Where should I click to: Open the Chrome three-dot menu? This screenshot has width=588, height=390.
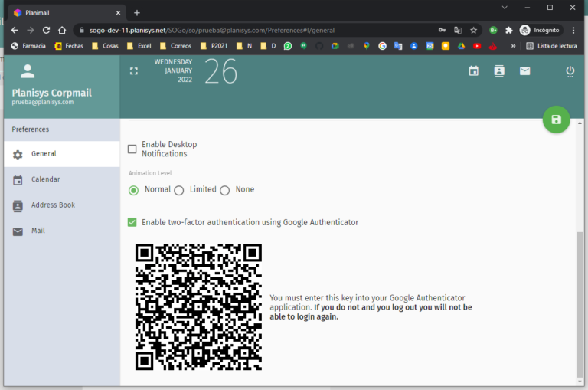pos(573,30)
